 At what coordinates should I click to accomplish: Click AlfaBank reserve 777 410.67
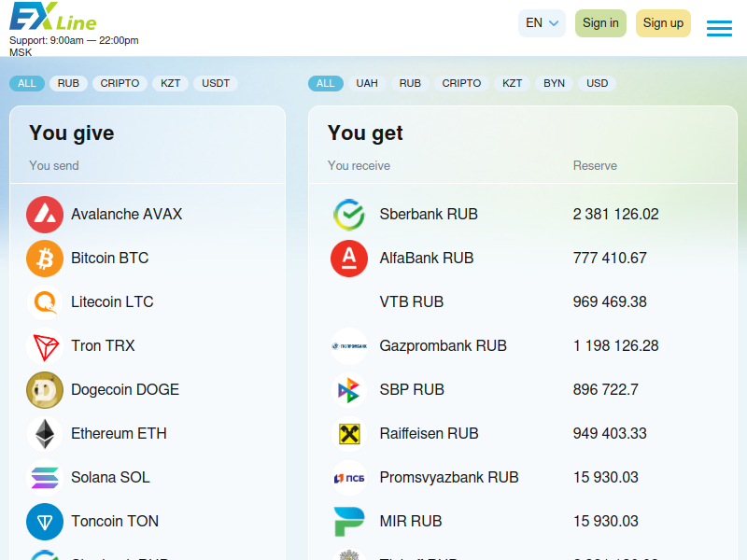(610, 259)
